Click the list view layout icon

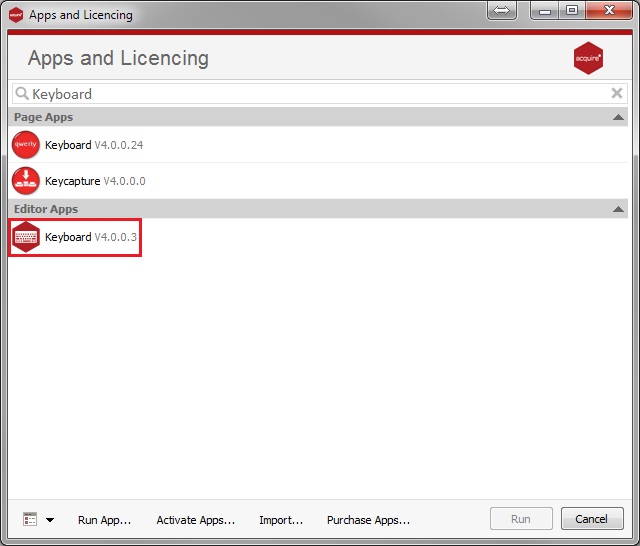pyautogui.click(x=30, y=519)
